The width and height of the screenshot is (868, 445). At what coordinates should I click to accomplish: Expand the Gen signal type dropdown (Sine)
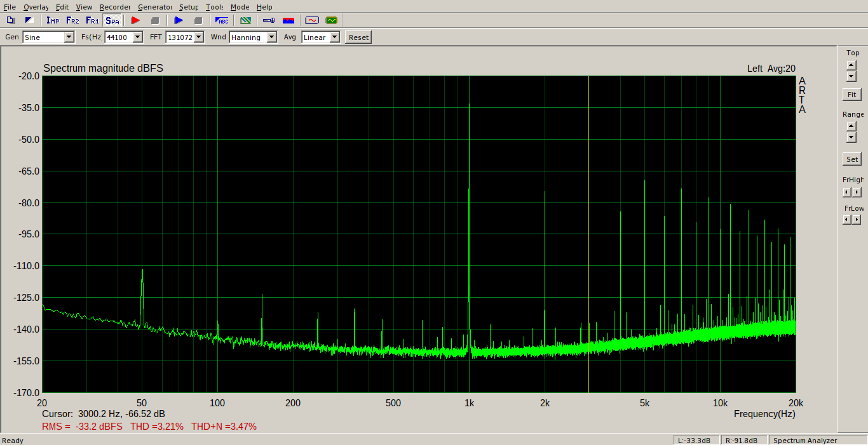coord(69,37)
